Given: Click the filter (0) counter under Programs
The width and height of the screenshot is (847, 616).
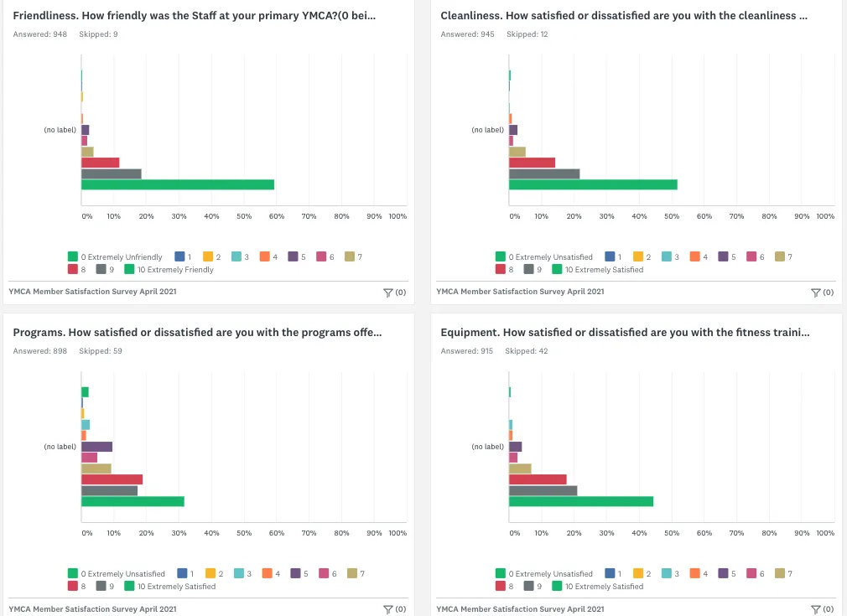Looking at the screenshot, I should point(399,609).
